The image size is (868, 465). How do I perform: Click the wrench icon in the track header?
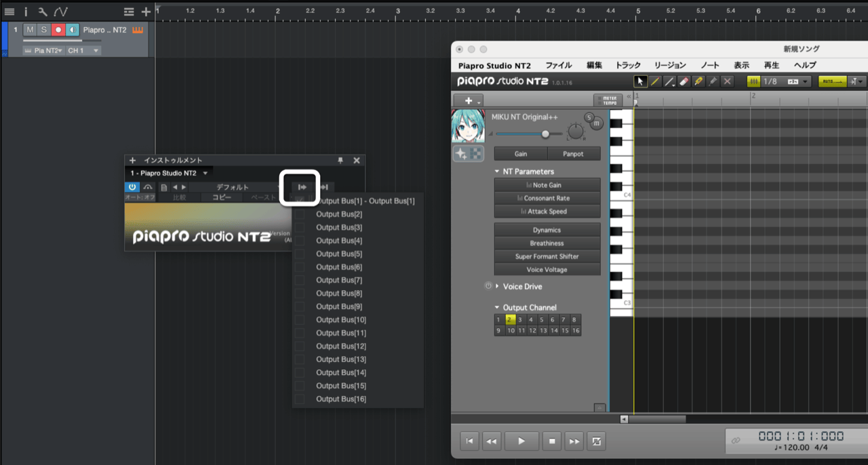coord(43,12)
